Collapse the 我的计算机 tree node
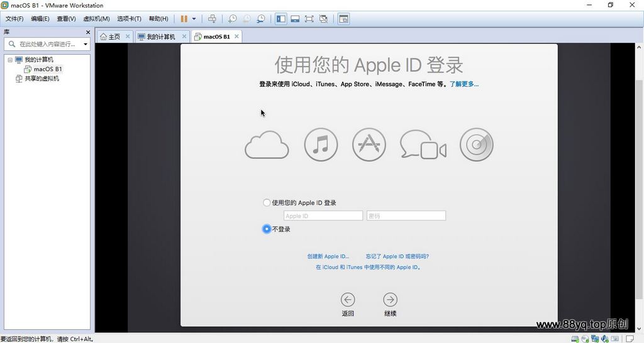Image resolution: width=644 pixels, height=343 pixels. (10, 60)
